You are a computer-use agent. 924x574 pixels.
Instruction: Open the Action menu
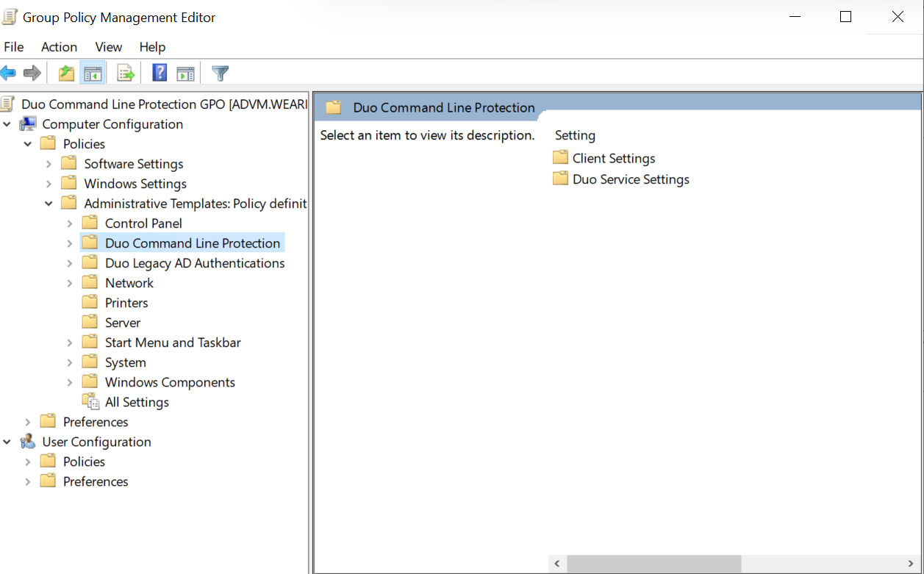pos(59,46)
